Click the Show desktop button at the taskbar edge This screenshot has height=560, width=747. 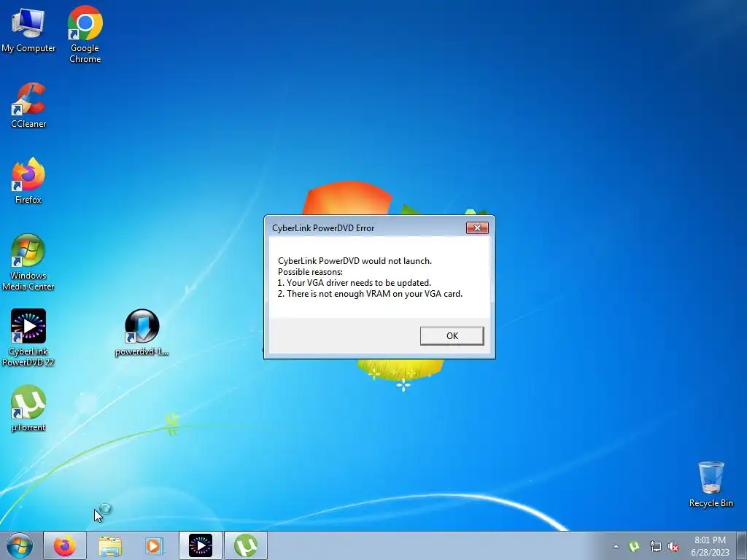pyautogui.click(x=742, y=545)
